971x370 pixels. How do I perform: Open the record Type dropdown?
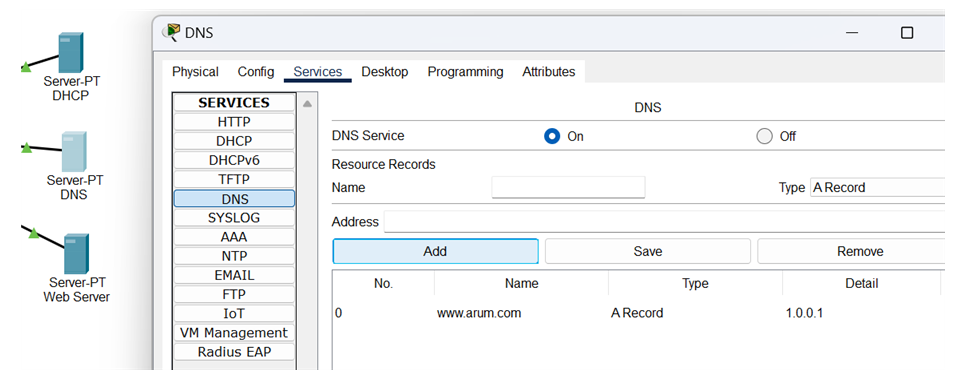pyautogui.click(x=877, y=187)
